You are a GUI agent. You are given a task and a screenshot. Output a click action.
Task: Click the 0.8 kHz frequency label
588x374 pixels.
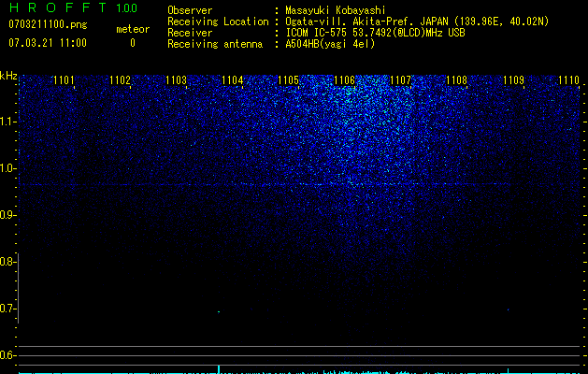[x=7, y=262]
